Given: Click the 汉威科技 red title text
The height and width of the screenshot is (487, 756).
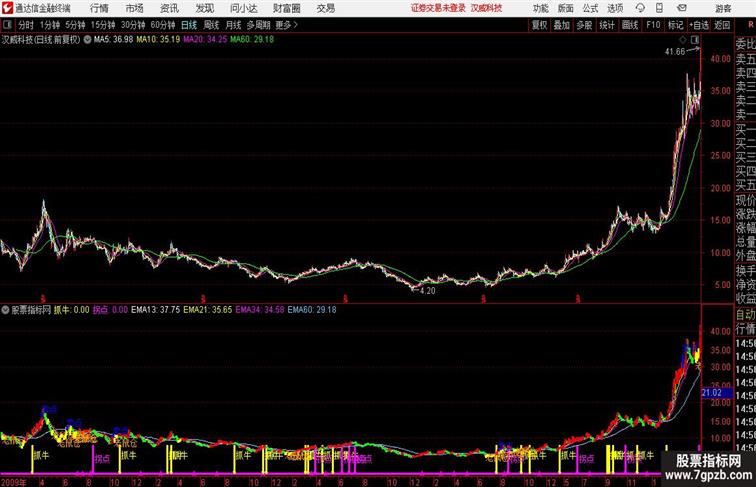Looking at the screenshot, I should pos(486,8).
